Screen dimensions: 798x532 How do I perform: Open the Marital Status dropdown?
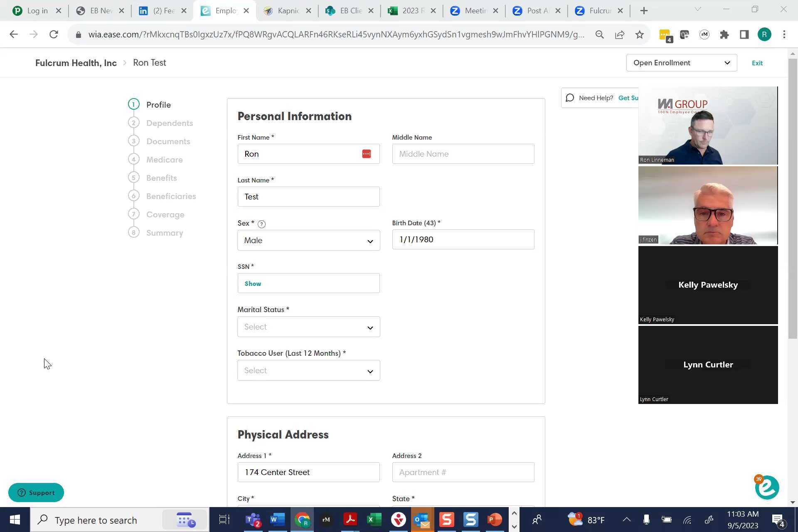click(x=308, y=327)
